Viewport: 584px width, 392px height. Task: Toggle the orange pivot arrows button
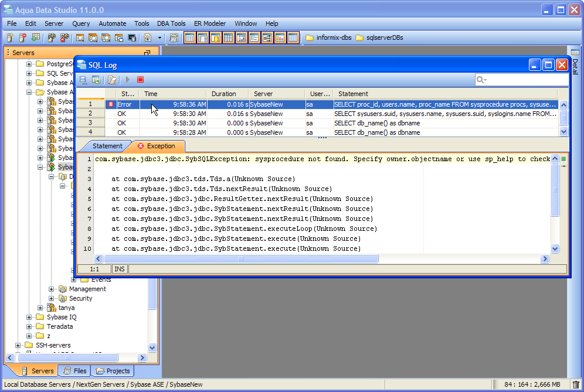242,38
